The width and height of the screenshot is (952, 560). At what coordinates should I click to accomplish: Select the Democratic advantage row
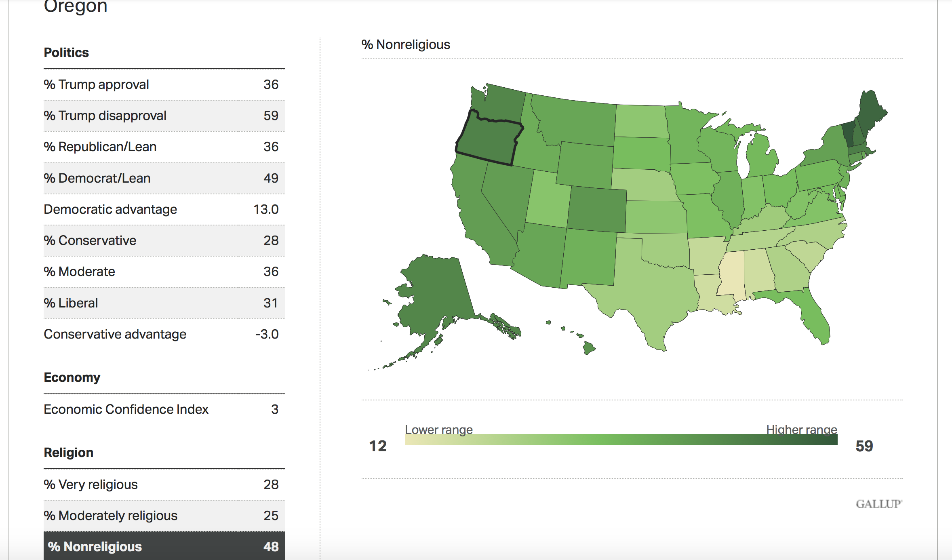click(x=164, y=209)
